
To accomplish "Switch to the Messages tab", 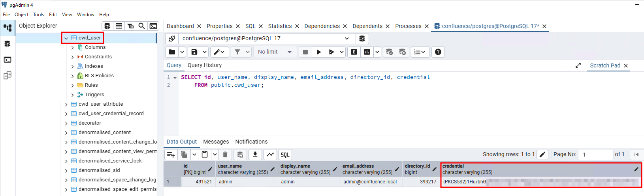I will pos(216,142).
